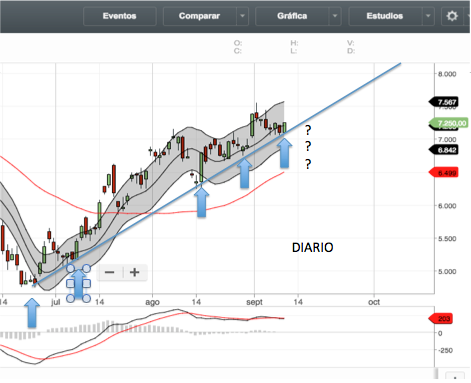
Task: Click the 6.842 lower band price tag
Action: [444, 150]
